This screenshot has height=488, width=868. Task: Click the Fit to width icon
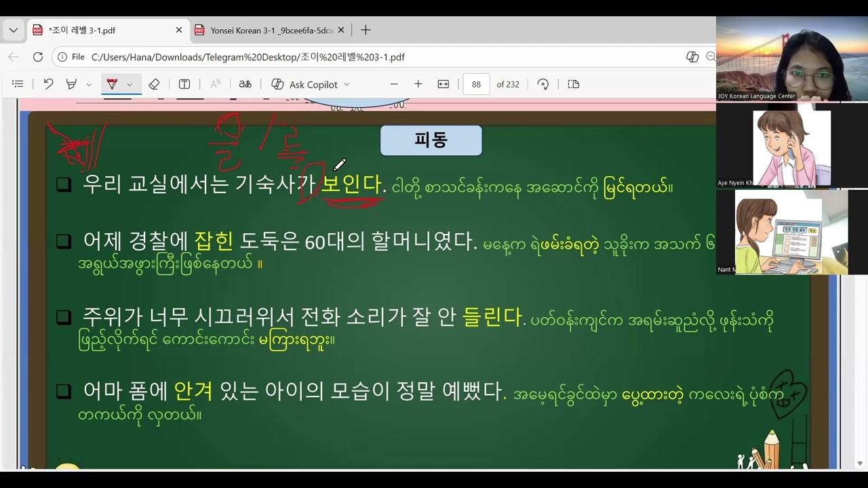click(443, 84)
